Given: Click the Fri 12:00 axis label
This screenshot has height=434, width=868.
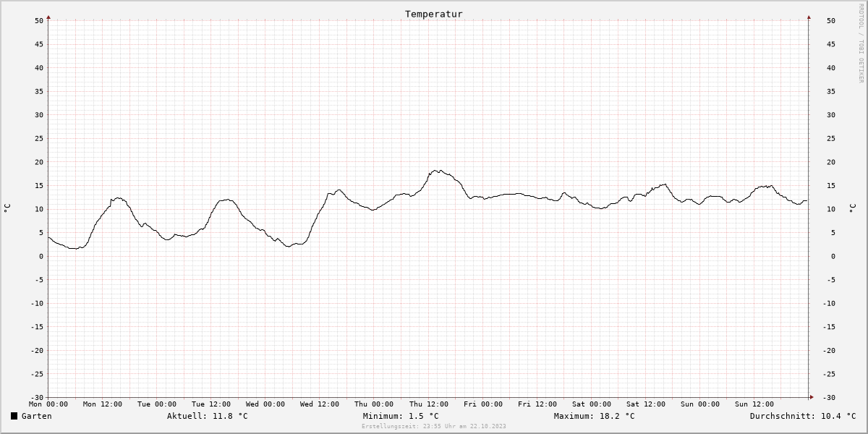Looking at the screenshot, I should [x=537, y=404].
